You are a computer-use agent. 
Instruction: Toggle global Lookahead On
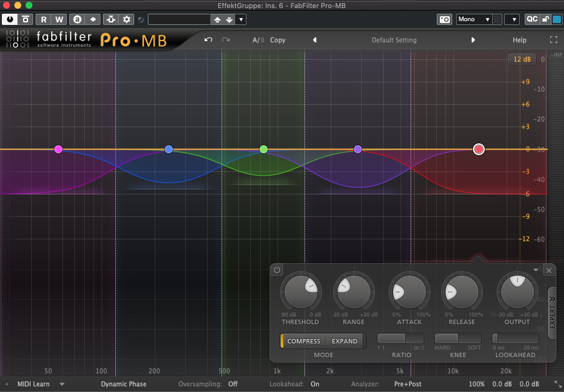click(x=314, y=384)
